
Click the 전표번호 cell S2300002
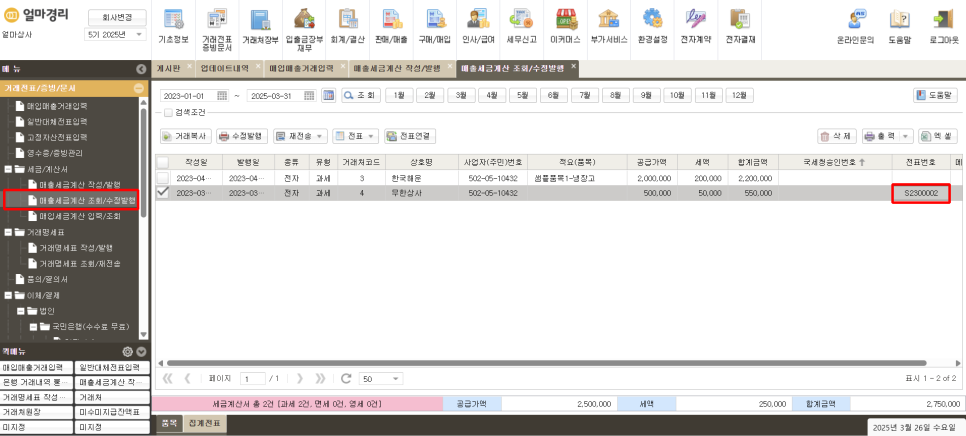coord(921,193)
